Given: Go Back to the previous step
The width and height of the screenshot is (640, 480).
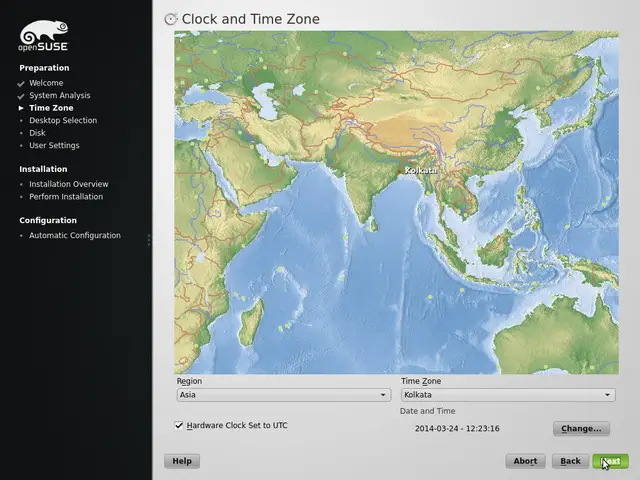Looking at the screenshot, I should pos(570,461).
